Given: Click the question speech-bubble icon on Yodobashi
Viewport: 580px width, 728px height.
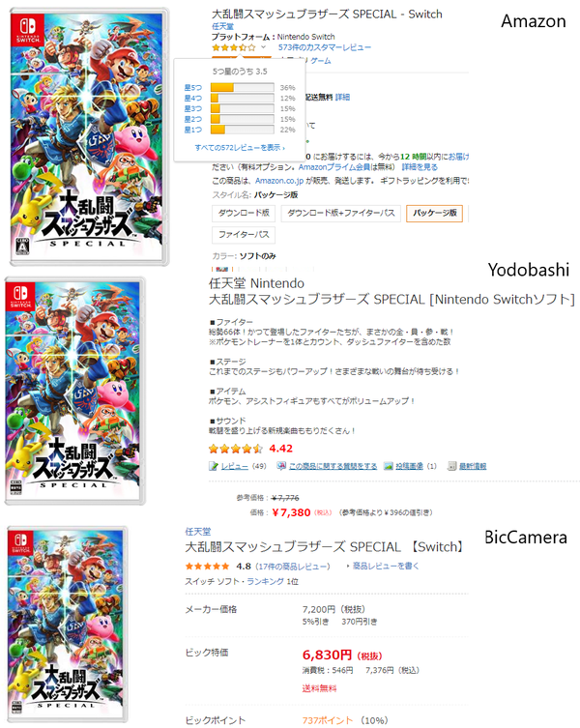Looking at the screenshot, I should (x=281, y=466).
